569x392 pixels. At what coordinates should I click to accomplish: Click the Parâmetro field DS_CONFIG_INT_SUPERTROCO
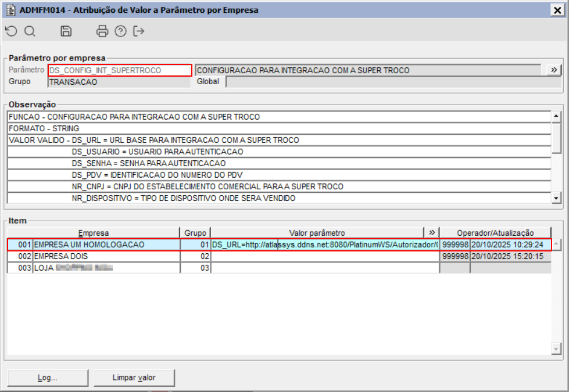click(x=119, y=70)
